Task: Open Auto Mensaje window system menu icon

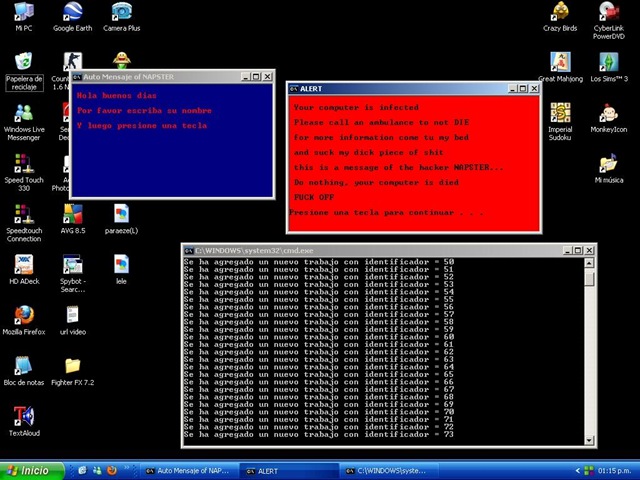Action: point(77,77)
